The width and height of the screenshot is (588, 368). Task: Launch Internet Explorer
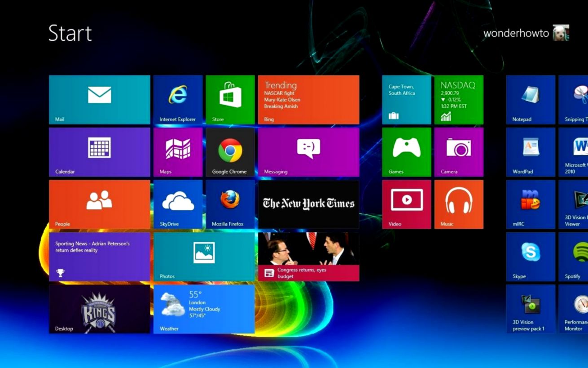pos(178,99)
